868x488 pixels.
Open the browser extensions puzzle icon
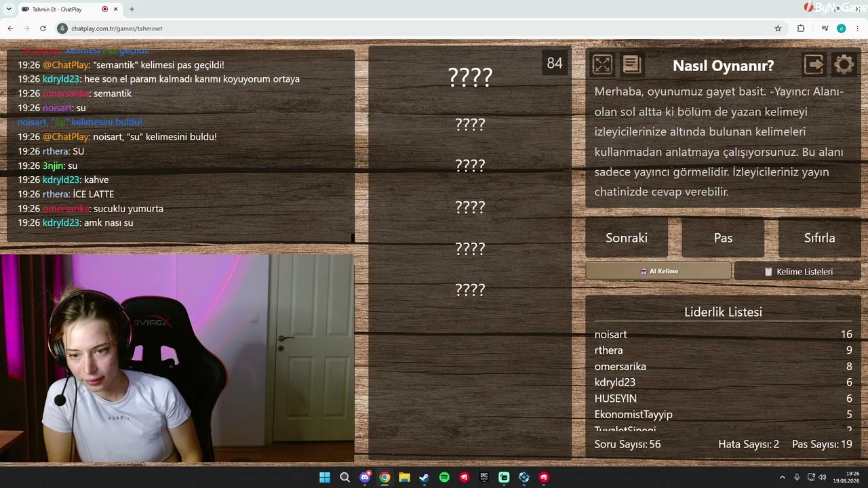tap(801, 28)
